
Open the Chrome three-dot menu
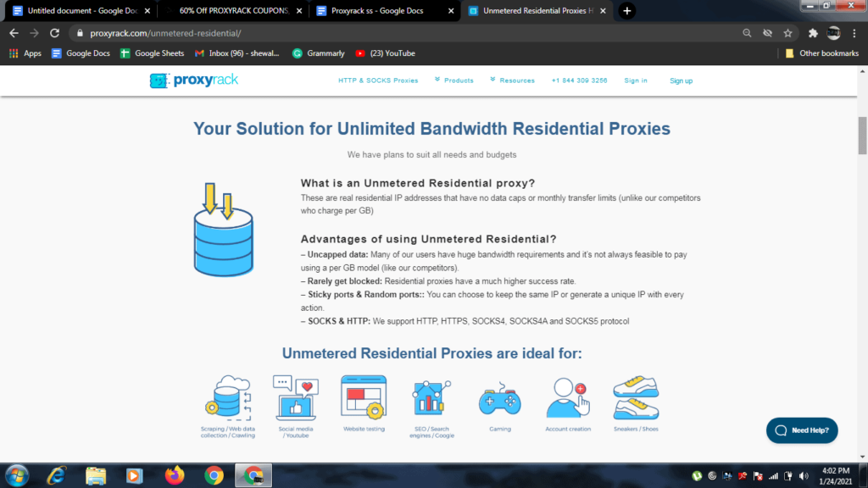tap(854, 33)
